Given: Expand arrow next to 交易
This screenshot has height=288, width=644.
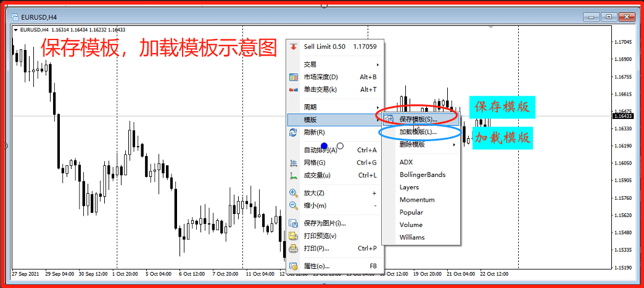Looking at the screenshot, I should coord(378,65).
